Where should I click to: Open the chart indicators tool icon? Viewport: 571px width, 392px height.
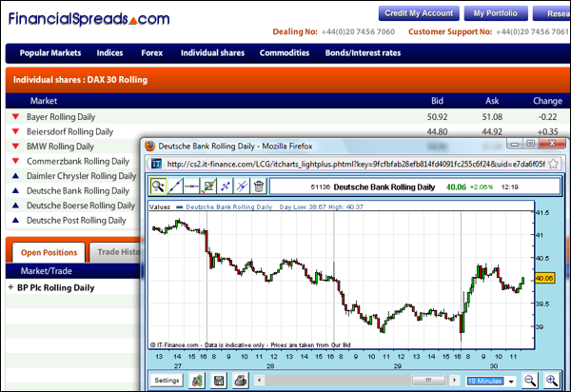tap(208, 186)
